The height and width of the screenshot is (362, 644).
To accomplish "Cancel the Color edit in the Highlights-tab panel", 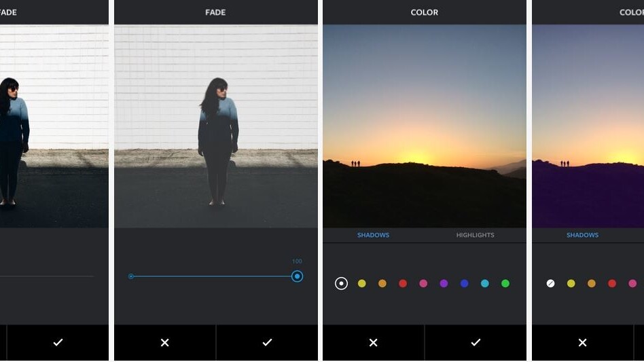I will pos(373,343).
